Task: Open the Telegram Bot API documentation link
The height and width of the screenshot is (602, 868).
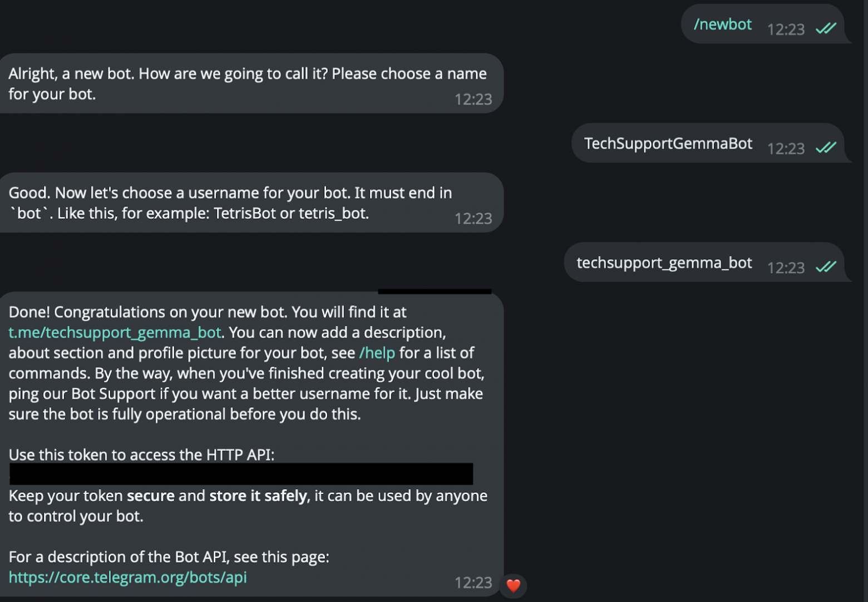Action: (127, 577)
